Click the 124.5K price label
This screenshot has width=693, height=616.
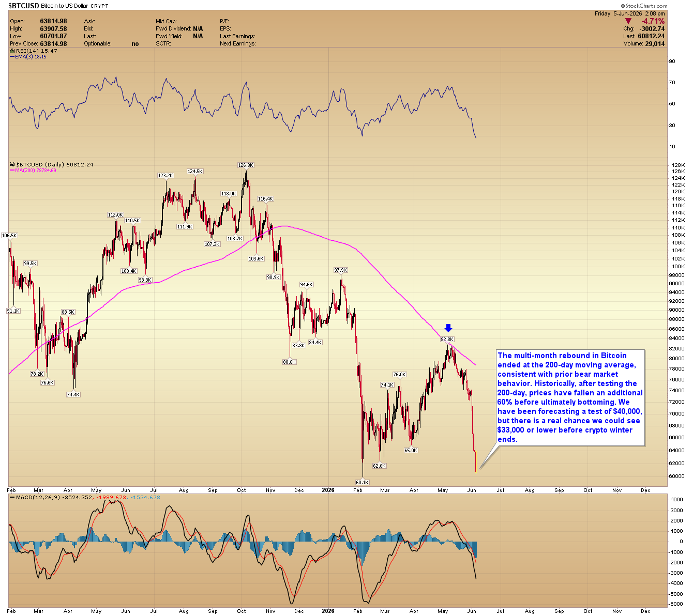point(195,172)
